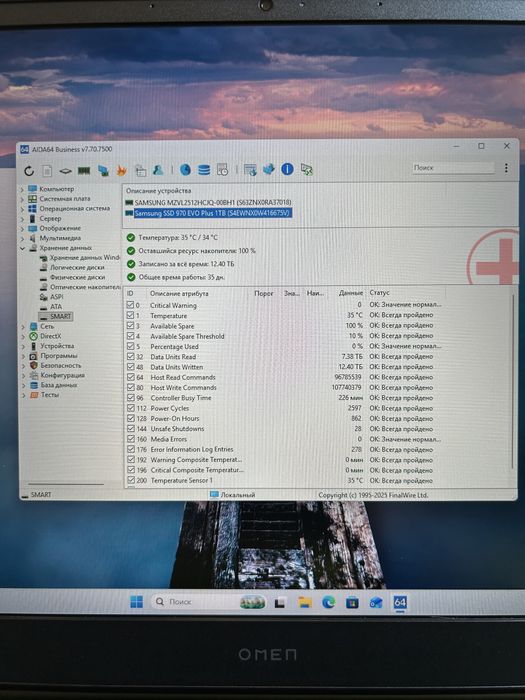This screenshot has width=525, height=700.
Task: Click the window with download arrow icon
Action: coord(250,170)
